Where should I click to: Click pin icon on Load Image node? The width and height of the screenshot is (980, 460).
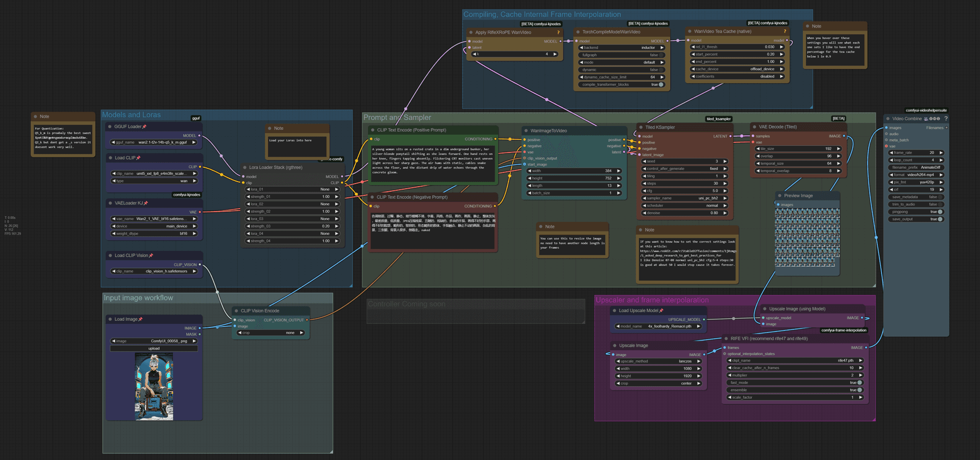(140, 319)
